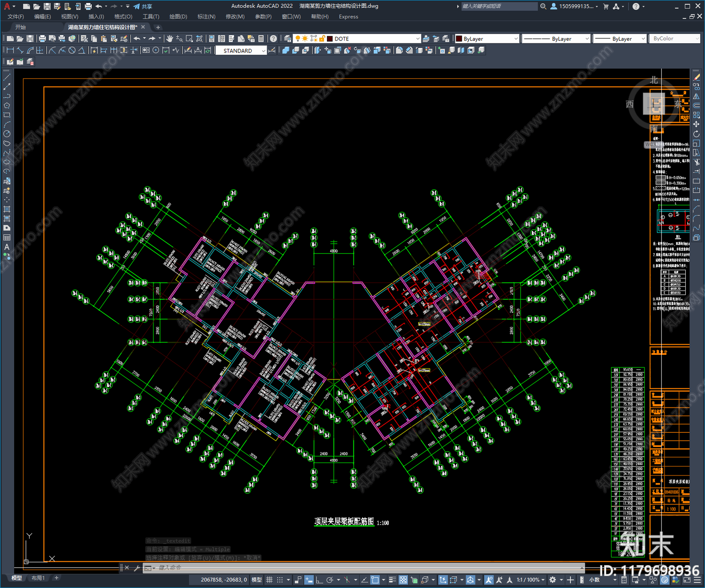The image size is (705, 588).
Task: Open the Layer Properties Manager icon
Action: coord(288,39)
